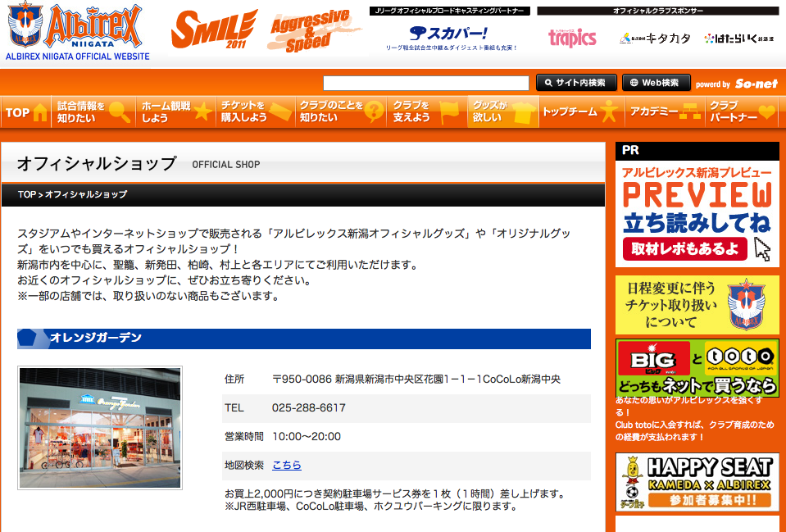This screenshot has width=786, height=532.
Task: Click the star icon on ホーム観戦しよう
Action: click(x=202, y=111)
